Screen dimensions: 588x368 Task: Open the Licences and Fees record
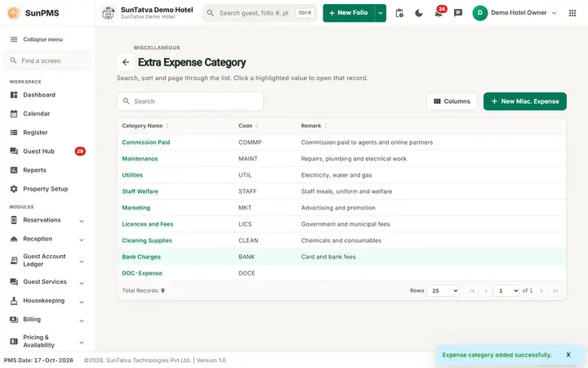tap(147, 224)
